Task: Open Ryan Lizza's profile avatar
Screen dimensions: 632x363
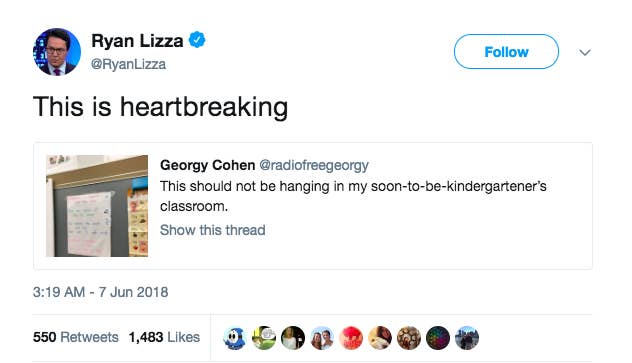Action: click(x=57, y=52)
